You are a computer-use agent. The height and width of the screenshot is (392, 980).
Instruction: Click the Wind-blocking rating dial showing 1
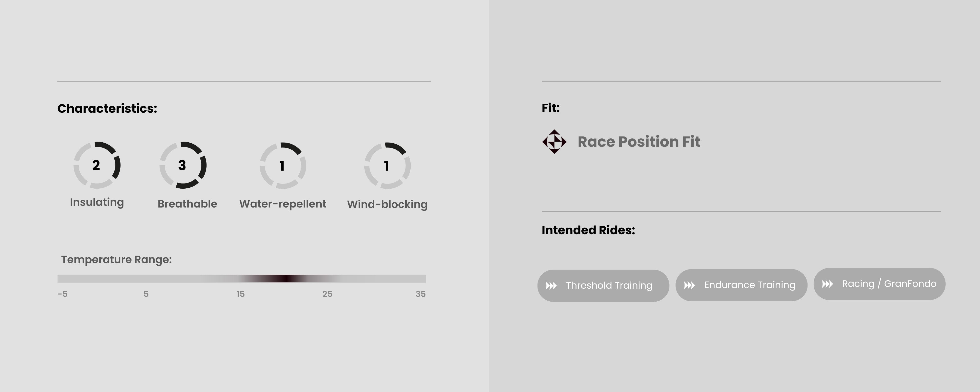[387, 166]
